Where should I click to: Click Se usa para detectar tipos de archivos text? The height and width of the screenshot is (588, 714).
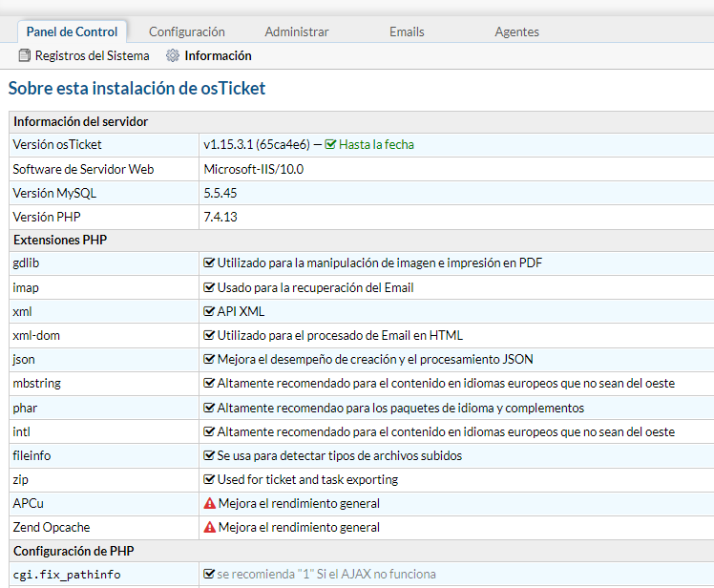(340, 456)
